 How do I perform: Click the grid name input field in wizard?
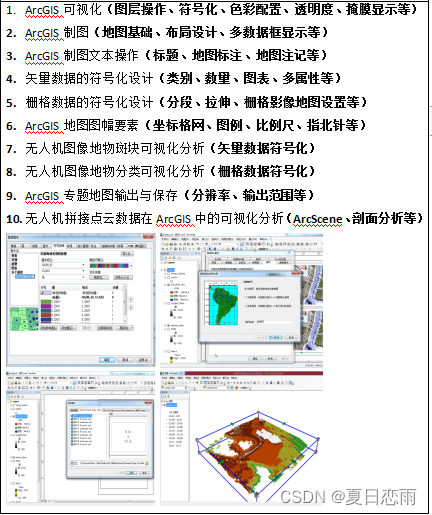tap(274, 322)
